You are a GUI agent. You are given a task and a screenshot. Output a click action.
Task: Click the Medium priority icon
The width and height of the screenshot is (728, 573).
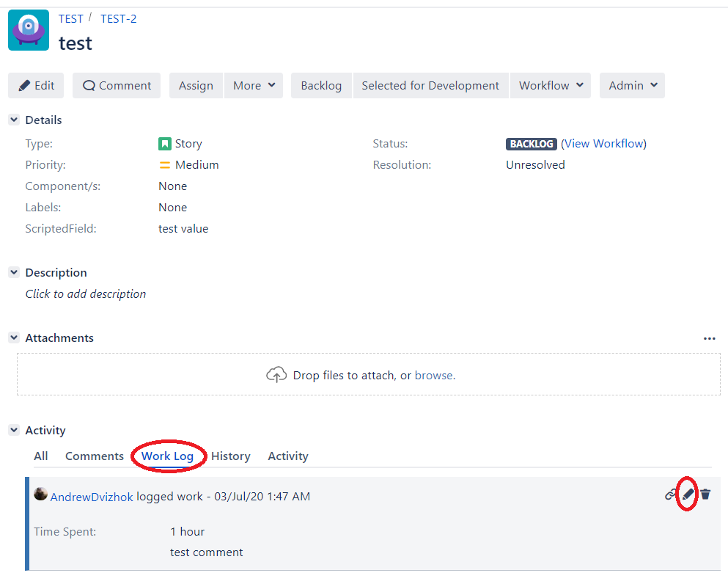point(165,165)
